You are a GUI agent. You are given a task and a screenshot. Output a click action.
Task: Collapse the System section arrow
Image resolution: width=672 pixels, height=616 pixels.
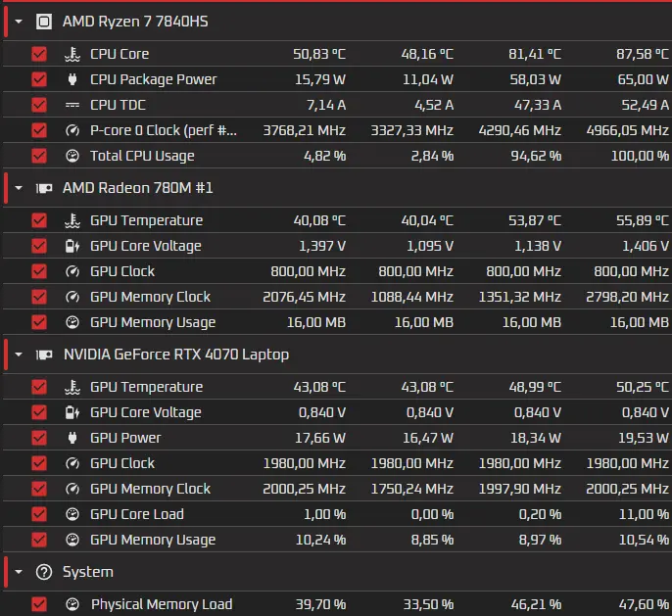pyautogui.click(x=19, y=572)
